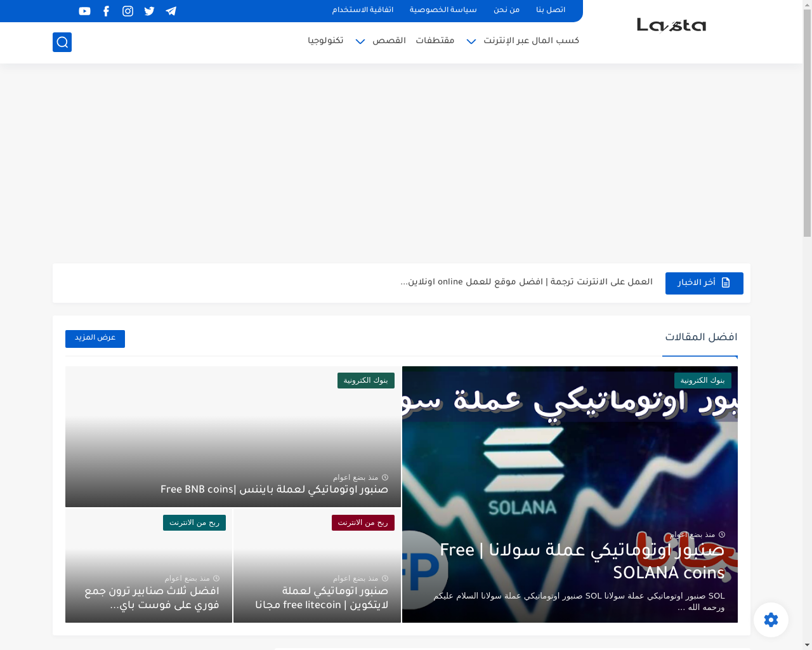Open the Instagram social link
Image resolution: width=812 pixels, height=650 pixels.
coord(128,11)
